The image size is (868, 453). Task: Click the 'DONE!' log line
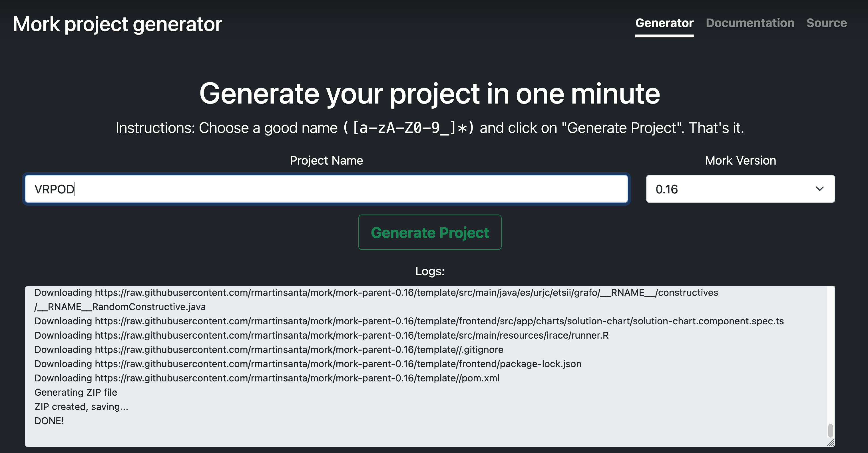click(x=49, y=421)
